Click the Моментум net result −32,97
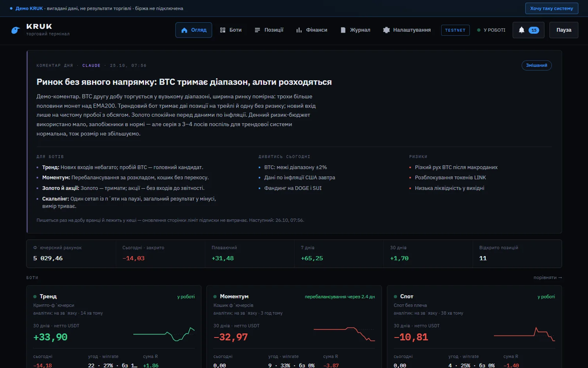The height and width of the screenshot is (368, 588). (231, 337)
